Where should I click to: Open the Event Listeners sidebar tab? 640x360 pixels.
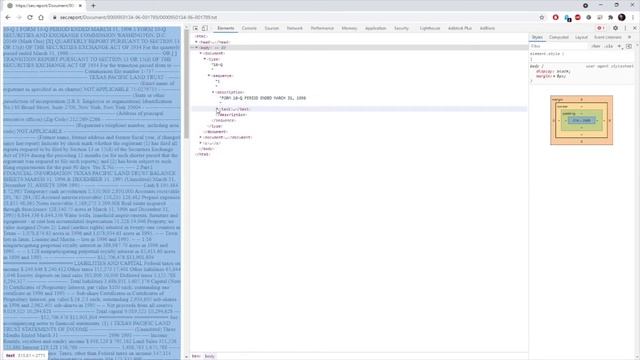(607, 37)
